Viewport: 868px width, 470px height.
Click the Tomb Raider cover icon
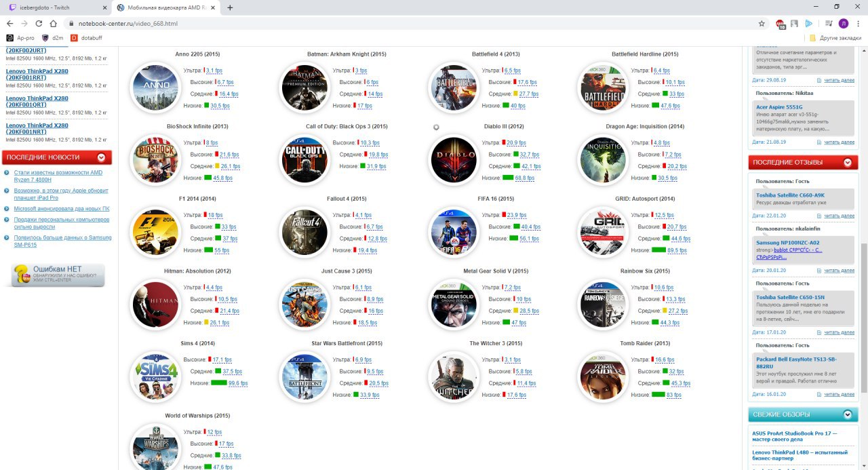603,377
